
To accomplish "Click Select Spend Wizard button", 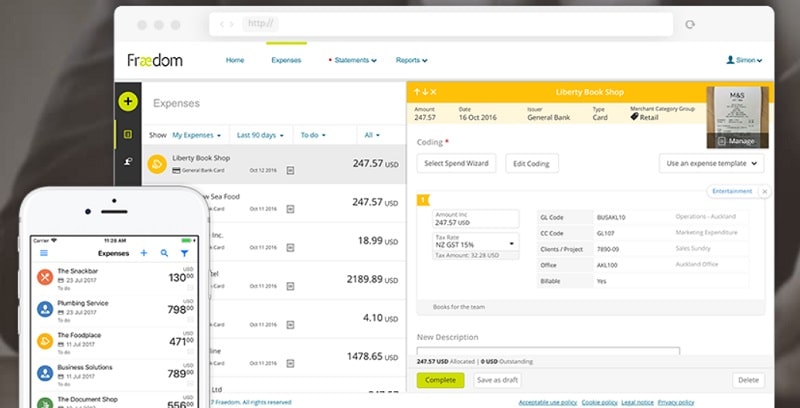I will pyautogui.click(x=456, y=164).
